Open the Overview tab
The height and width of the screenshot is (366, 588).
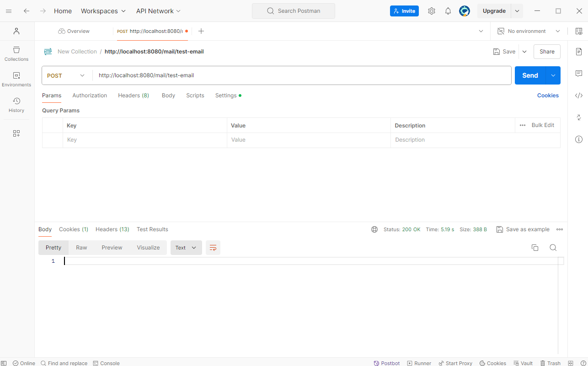[74, 31]
